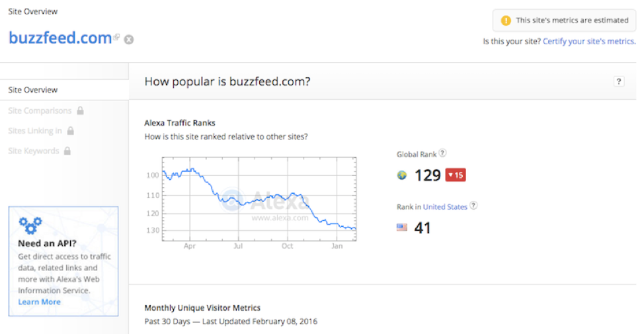Open Sites Linking In sidebar item
The image size is (644, 334).
(x=35, y=131)
